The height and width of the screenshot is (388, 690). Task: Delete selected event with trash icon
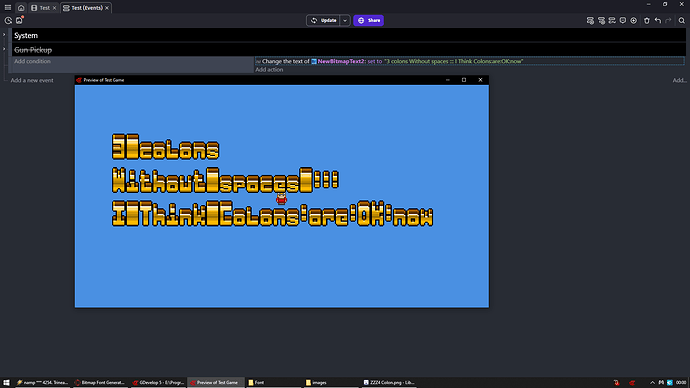tap(646, 21)
